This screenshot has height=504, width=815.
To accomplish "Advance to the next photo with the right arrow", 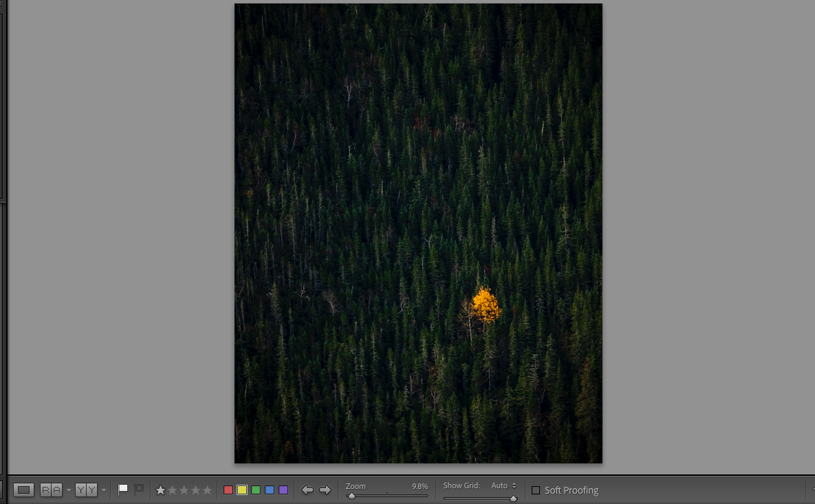I will point(325,490).
